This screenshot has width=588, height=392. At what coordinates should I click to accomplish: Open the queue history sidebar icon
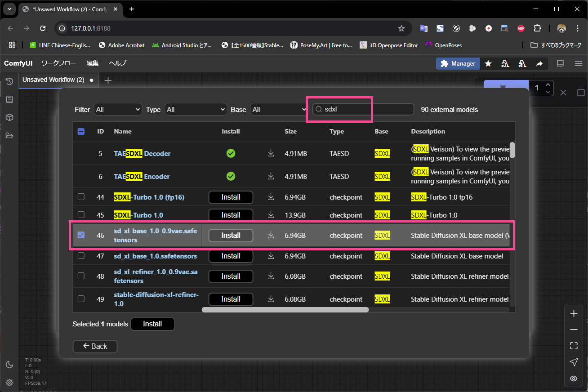pos(9,81)
